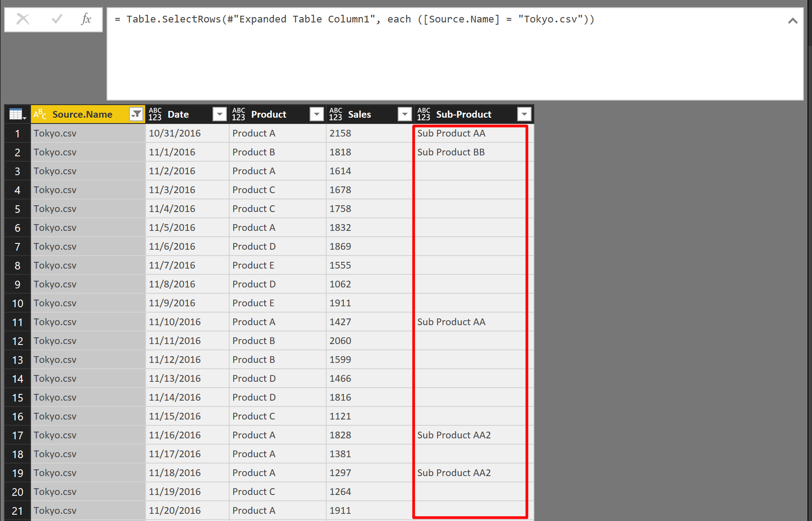Confirm formula with checkmark icon

(x=57, y=19)
